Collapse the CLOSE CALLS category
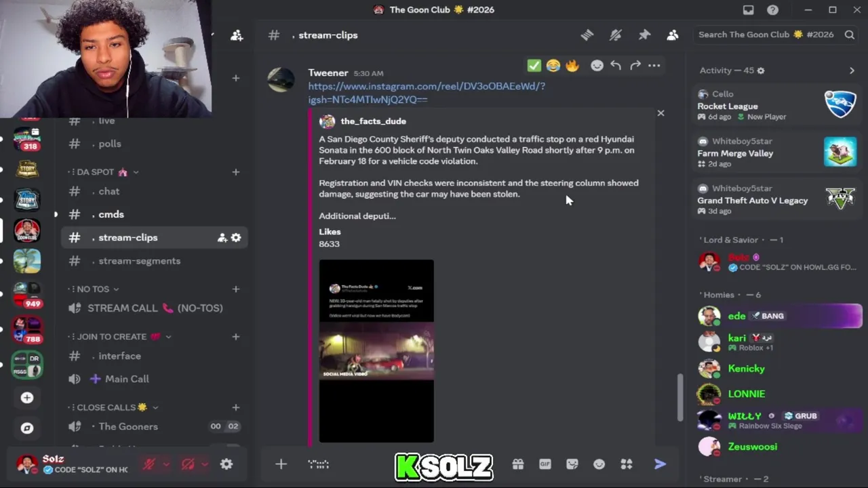Image resolution: width=868 pixels, height=488 pixels. pos(114,407)
